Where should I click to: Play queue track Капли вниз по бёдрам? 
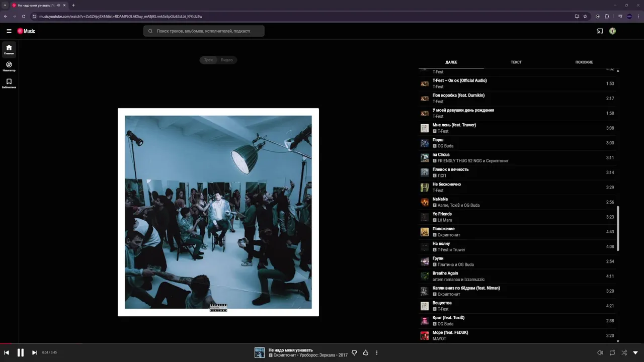tap(518, 291)
